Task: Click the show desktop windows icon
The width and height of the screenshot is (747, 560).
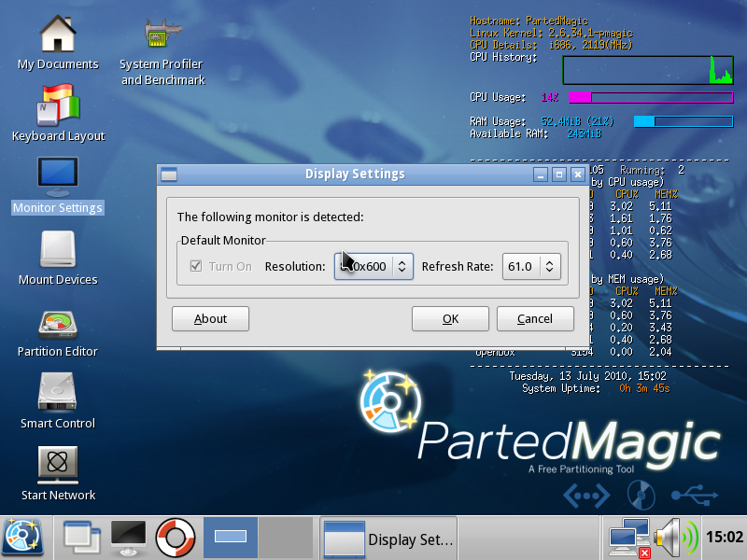Action: [82, 537]
